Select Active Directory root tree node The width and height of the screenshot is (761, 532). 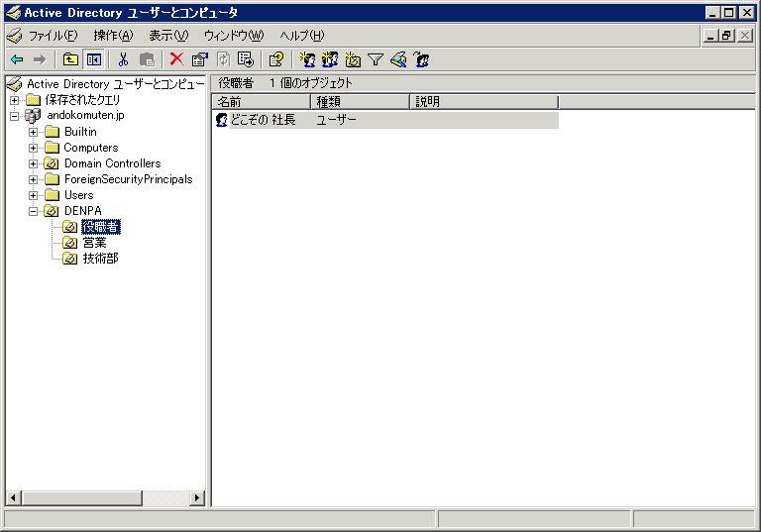(116, 84)
